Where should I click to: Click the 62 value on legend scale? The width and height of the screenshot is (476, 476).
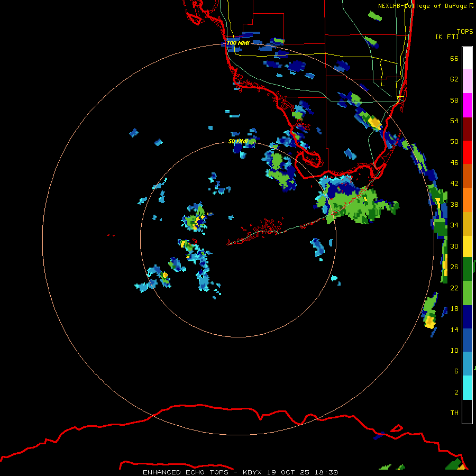[454, 79]
